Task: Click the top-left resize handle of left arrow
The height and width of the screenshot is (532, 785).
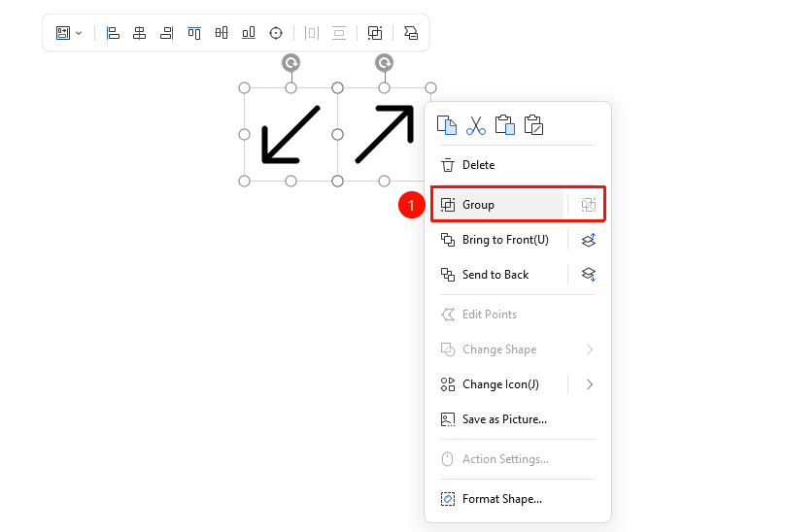Action: pyautogui.click(x=244, y=88)
